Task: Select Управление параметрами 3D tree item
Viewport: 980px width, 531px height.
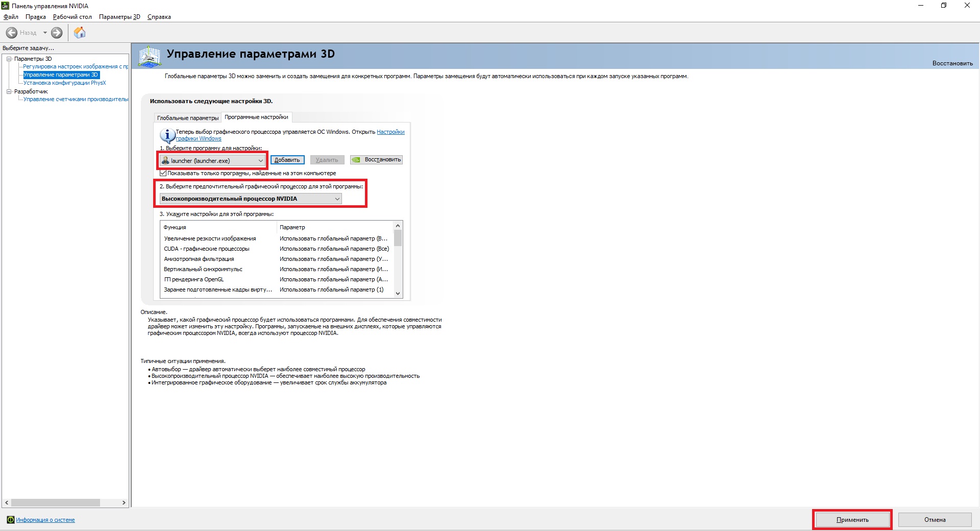Action: (x=61, y=75)
